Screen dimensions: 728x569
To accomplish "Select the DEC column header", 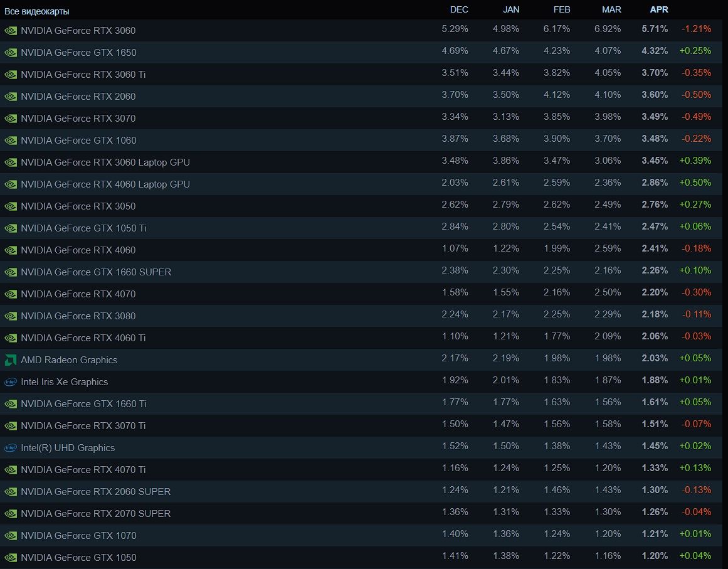I will pos(459,9).
